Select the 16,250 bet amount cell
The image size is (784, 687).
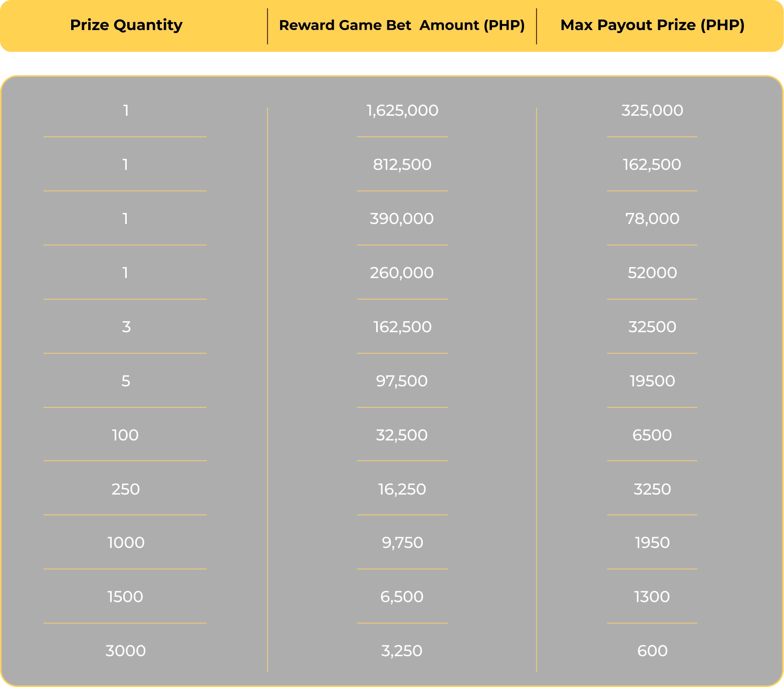coord(402,490)
